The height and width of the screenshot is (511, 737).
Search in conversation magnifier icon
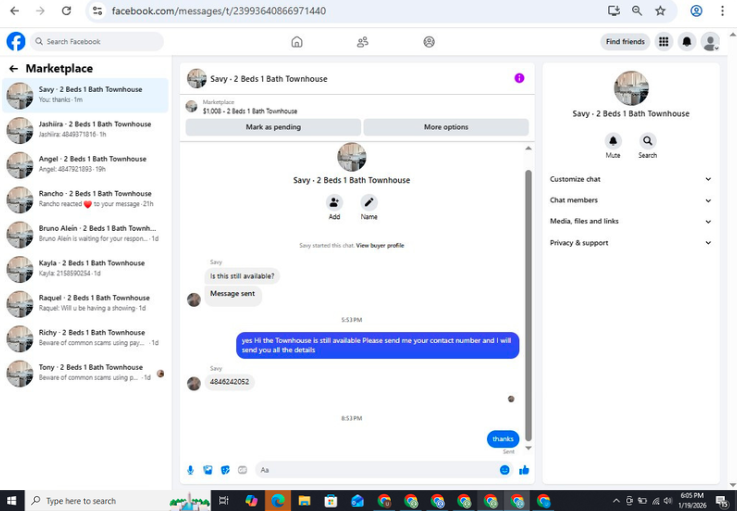[x=647, y=141]
